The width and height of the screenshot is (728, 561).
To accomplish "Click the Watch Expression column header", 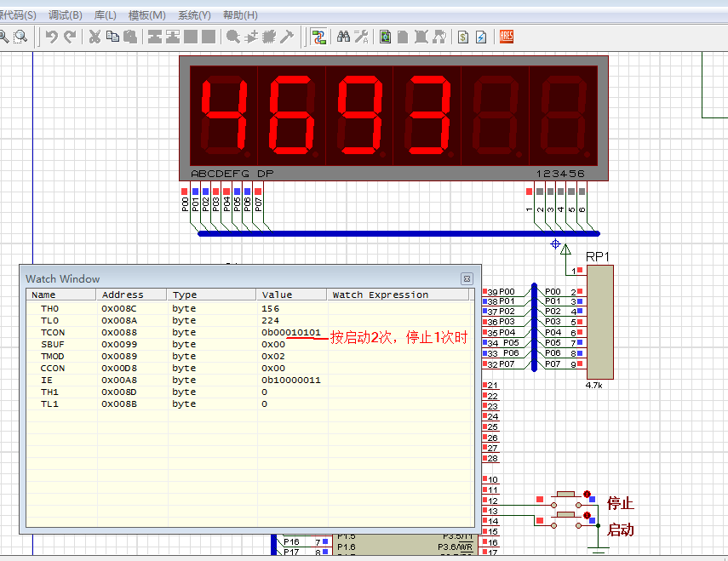I will click(x=398, y=295).
